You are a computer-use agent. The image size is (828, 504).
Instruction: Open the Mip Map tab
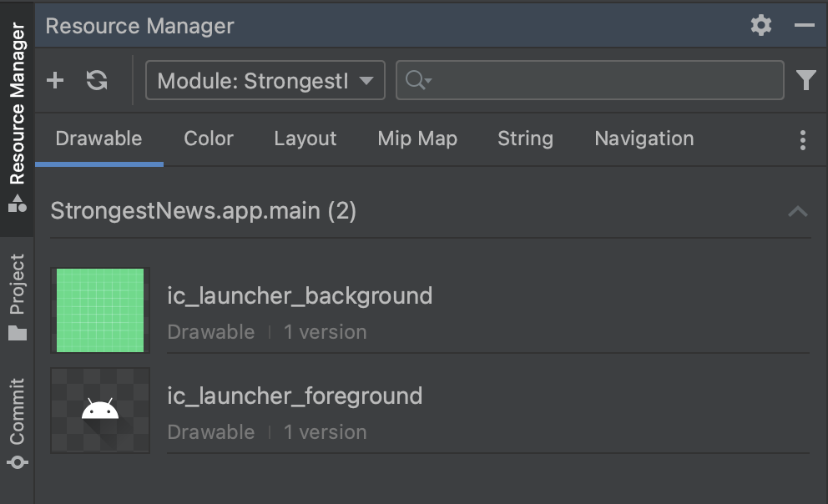pos(417,139)
